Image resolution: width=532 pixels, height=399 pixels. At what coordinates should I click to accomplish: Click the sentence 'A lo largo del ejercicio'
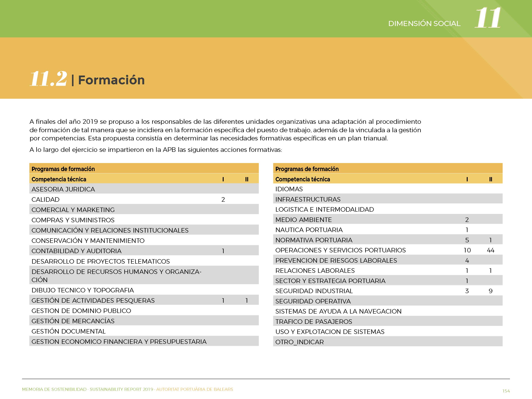(x=155, y=150)
